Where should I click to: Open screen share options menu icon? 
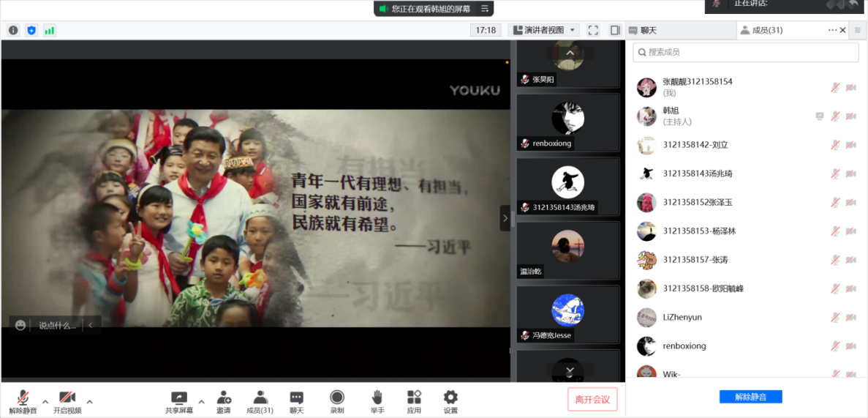[484, 8]
